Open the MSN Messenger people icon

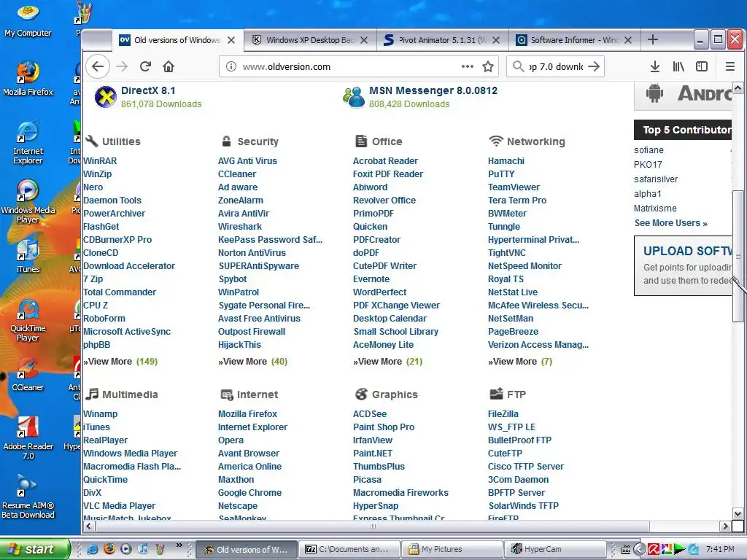click(x=354, y=97)
